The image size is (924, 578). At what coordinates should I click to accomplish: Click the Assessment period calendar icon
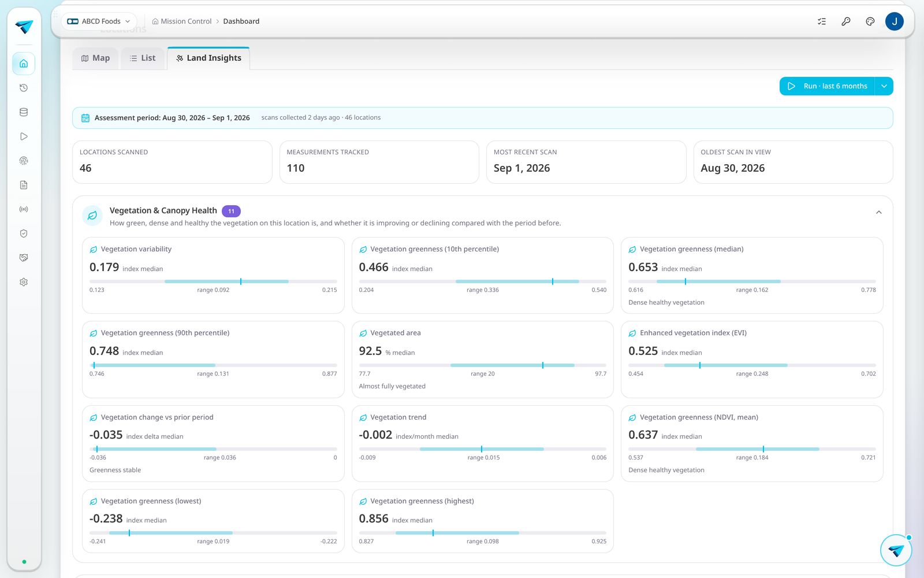[x=85, y=118]
